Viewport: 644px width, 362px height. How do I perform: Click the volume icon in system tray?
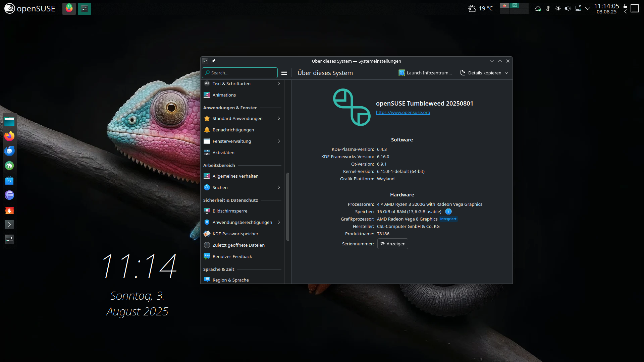568,8
